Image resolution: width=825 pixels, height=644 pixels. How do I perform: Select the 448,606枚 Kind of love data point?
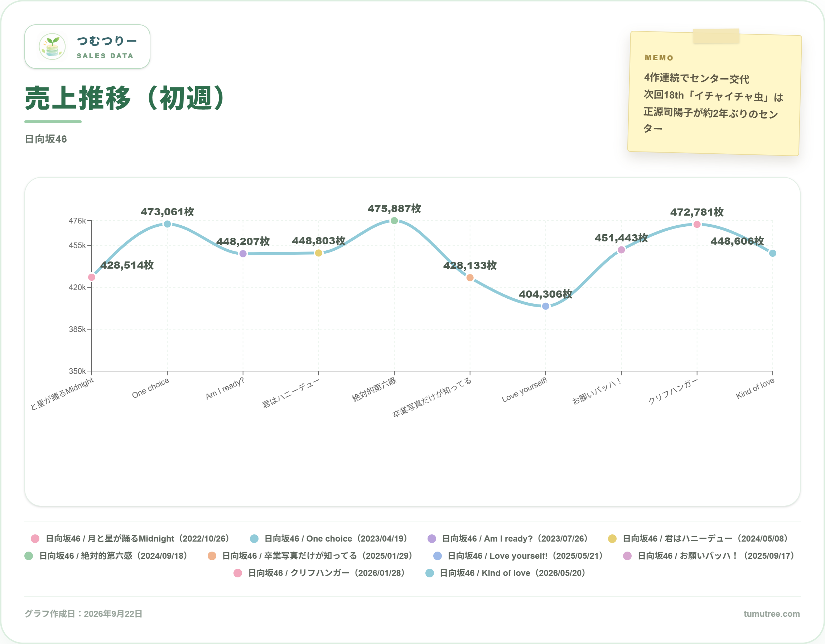pos(772,253)
